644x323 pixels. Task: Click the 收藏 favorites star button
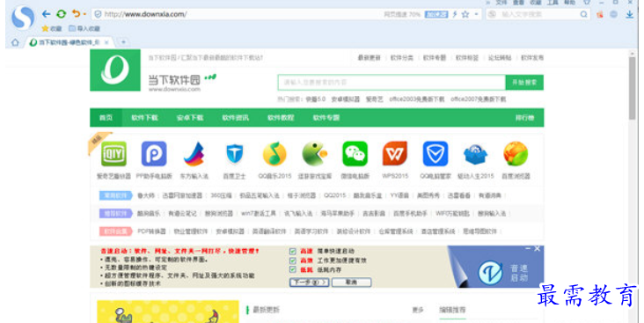51,28
